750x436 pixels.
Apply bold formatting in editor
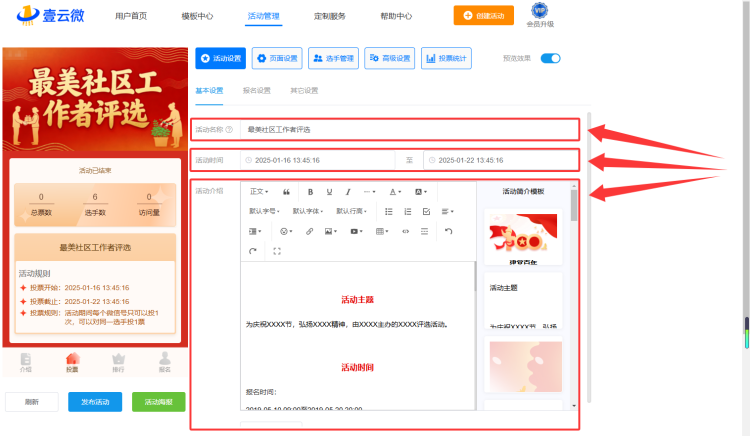tap(310, 192)
